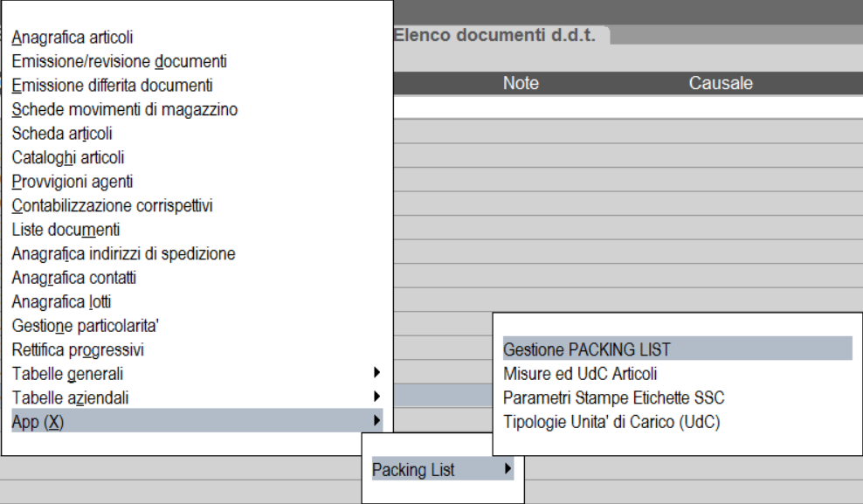Screen dimensions: 863x504
Task: Select Gestione particolarita' entry
Action: tap(86, 327)
